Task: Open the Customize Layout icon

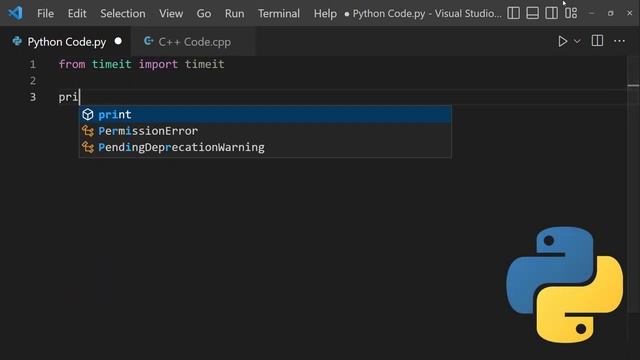Action: click(571, 13)
